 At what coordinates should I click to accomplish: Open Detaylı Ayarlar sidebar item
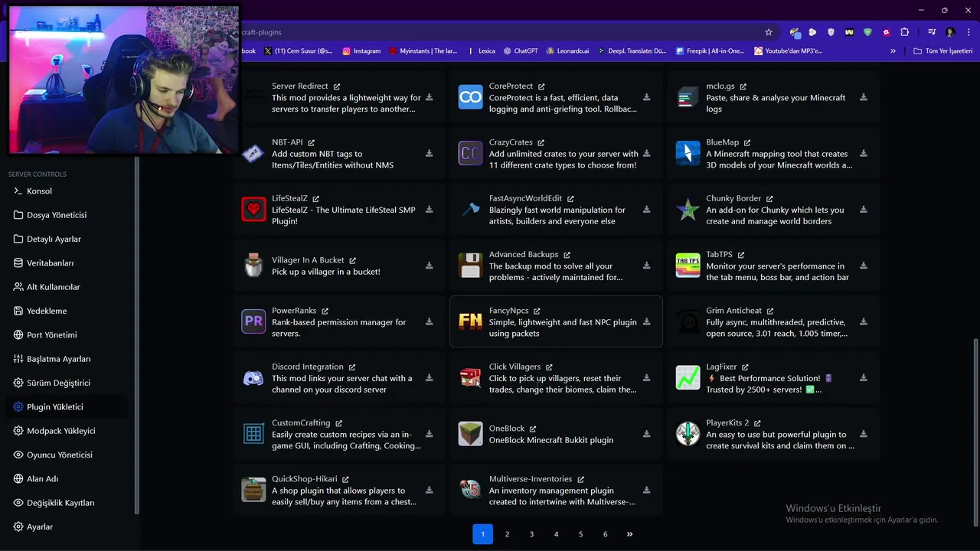[x=67, y=239]
